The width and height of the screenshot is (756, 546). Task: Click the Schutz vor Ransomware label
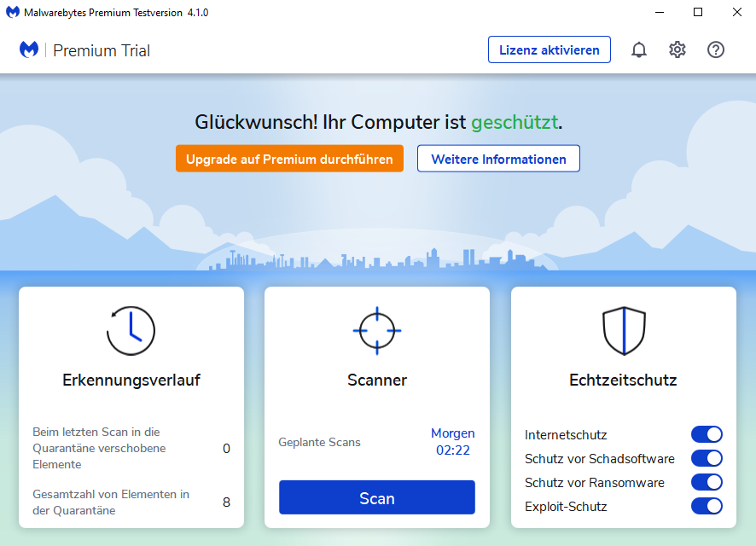[595, 483]
